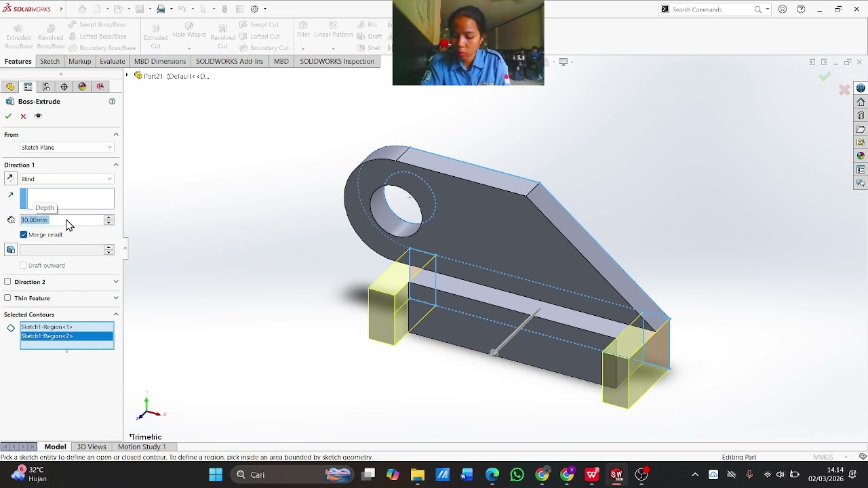Open Appearances, Scenes and Decals pane
The image size is (868, 488).
(x=861, y=156)
